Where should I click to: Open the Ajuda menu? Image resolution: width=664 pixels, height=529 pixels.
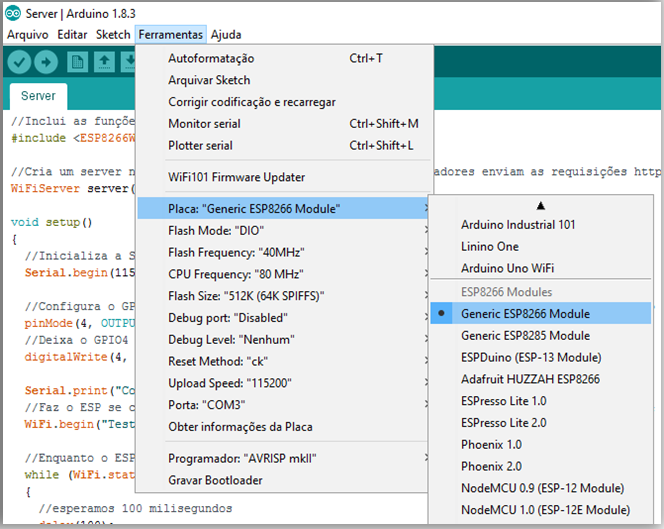226,35
